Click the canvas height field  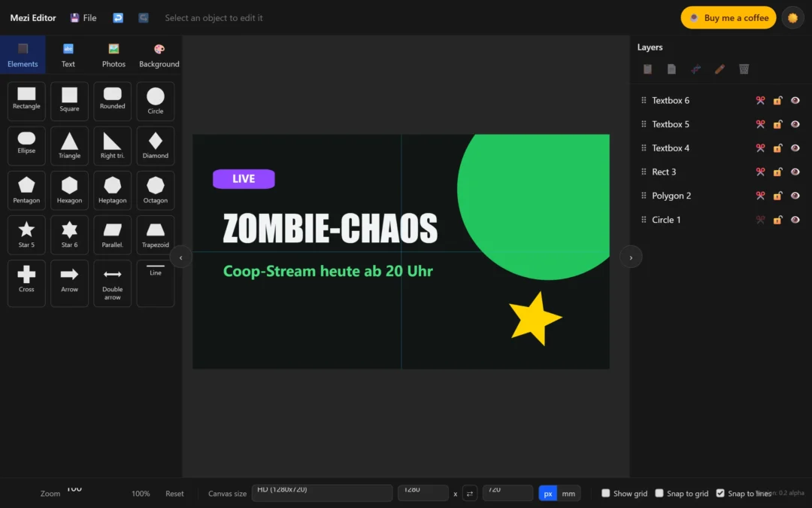point(508,493)
